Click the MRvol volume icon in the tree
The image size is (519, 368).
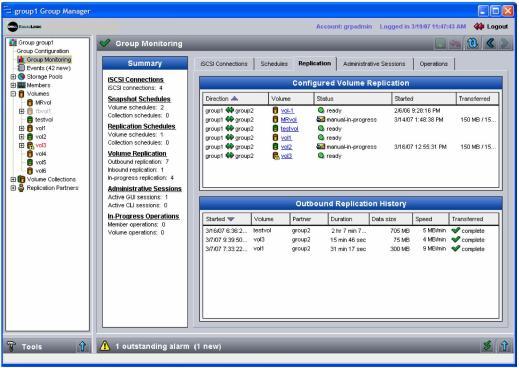[30, 102]
